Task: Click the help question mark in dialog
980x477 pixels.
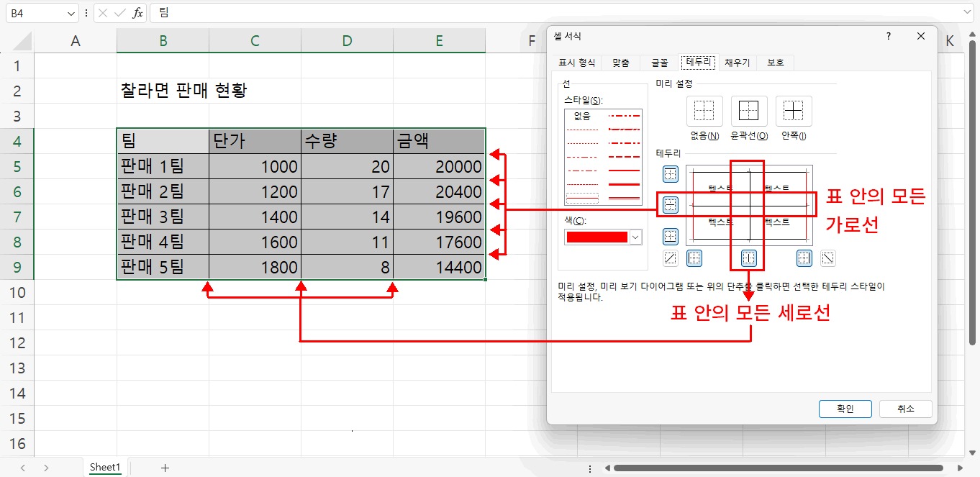Action: tap(889, 36)
